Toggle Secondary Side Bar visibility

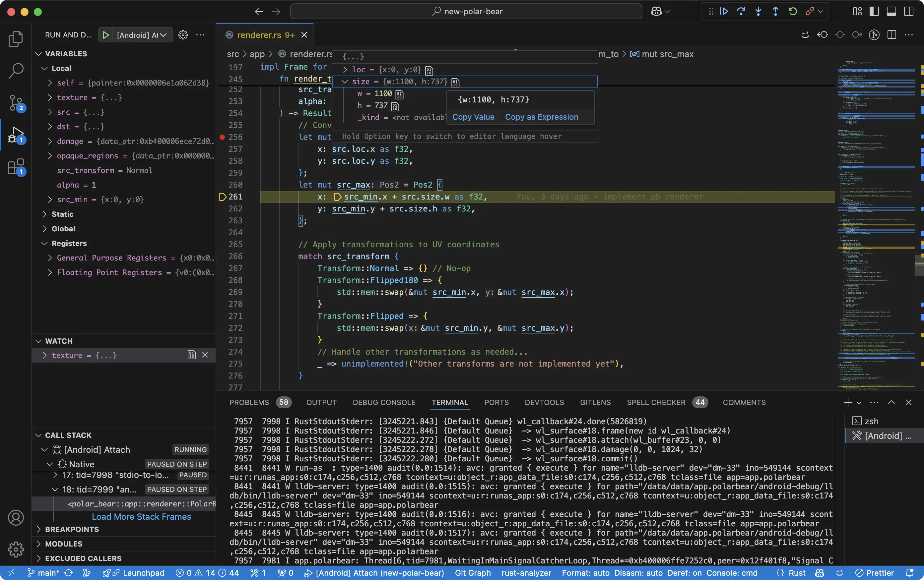pos(909,12)
